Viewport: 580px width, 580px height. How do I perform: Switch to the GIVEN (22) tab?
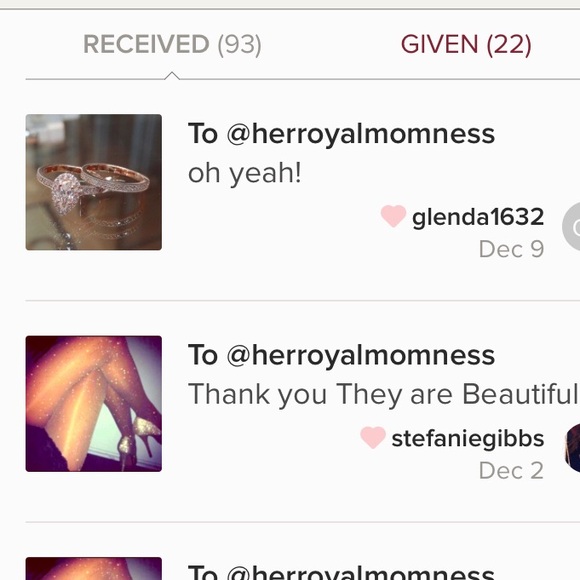pos(466,45)
